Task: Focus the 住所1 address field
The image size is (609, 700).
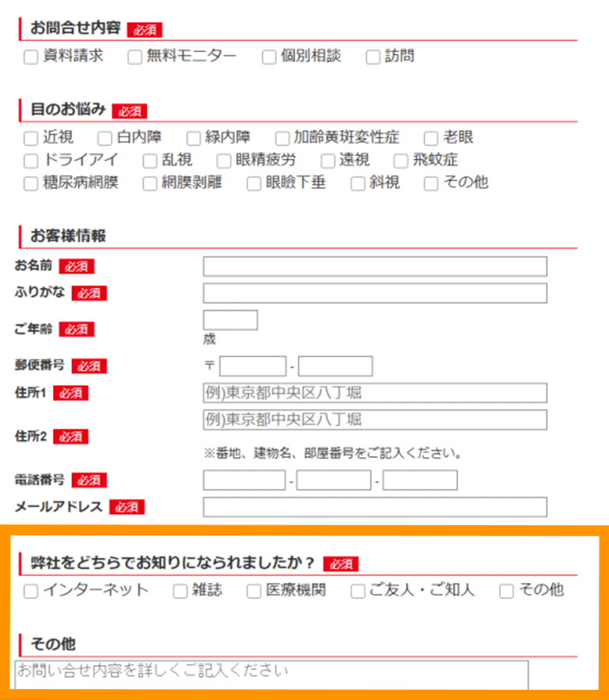Action: click(x=375, y=393)
